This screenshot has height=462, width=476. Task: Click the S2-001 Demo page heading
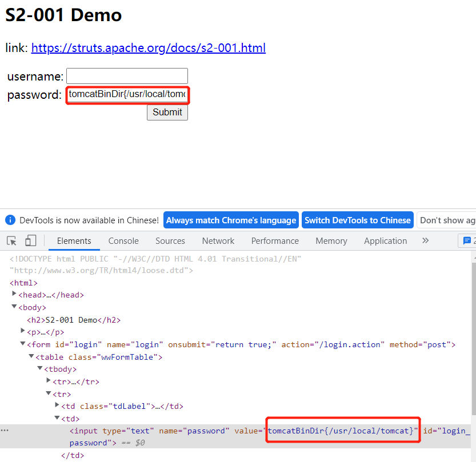[63, 14]
